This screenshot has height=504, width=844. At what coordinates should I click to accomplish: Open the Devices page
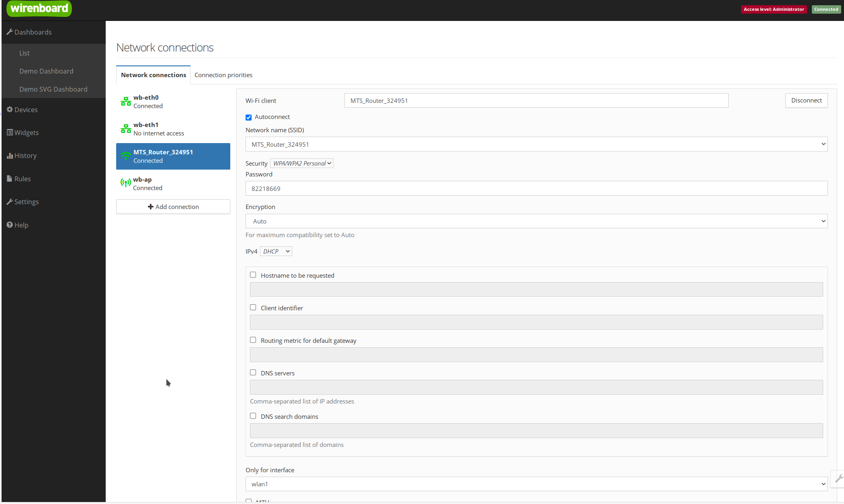(x=53, y=110)
